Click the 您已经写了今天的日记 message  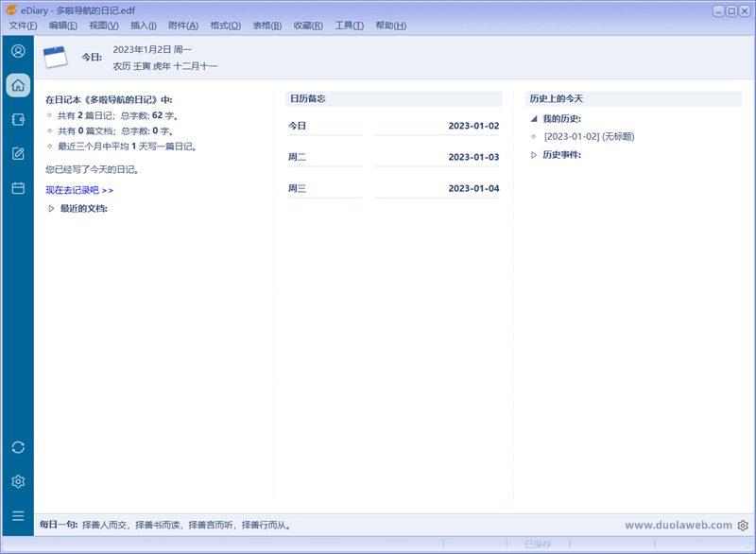point(93,170)
